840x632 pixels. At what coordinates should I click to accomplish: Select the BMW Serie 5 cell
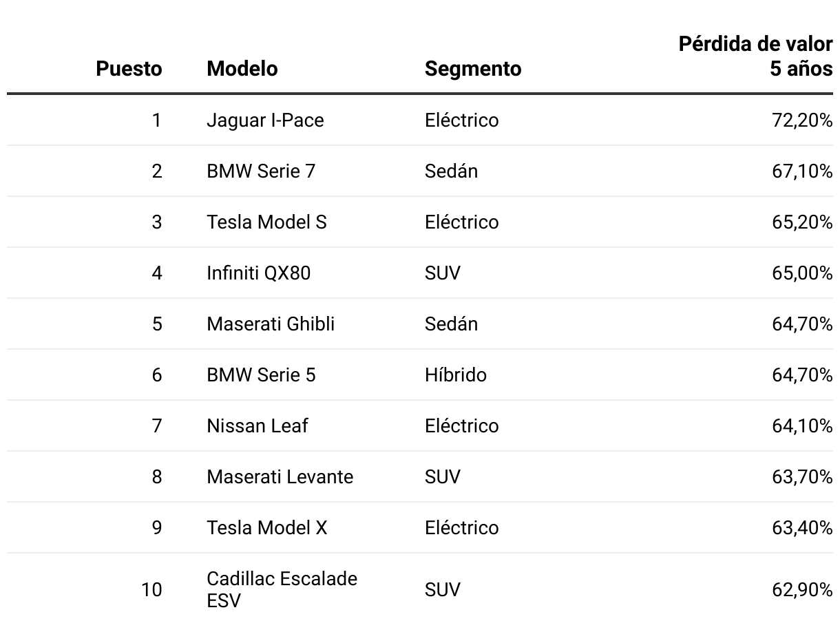click(x=261, y=375)
